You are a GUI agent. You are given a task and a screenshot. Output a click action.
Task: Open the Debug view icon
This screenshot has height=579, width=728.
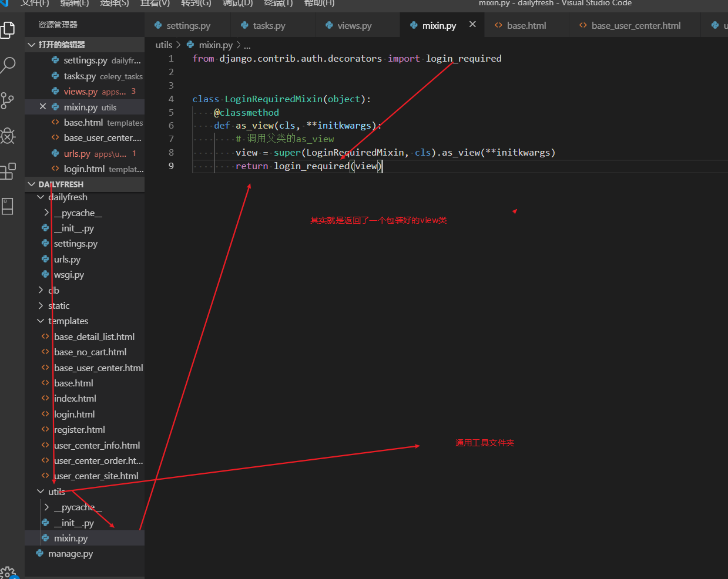pyautogui.click(x=8, y=136)
